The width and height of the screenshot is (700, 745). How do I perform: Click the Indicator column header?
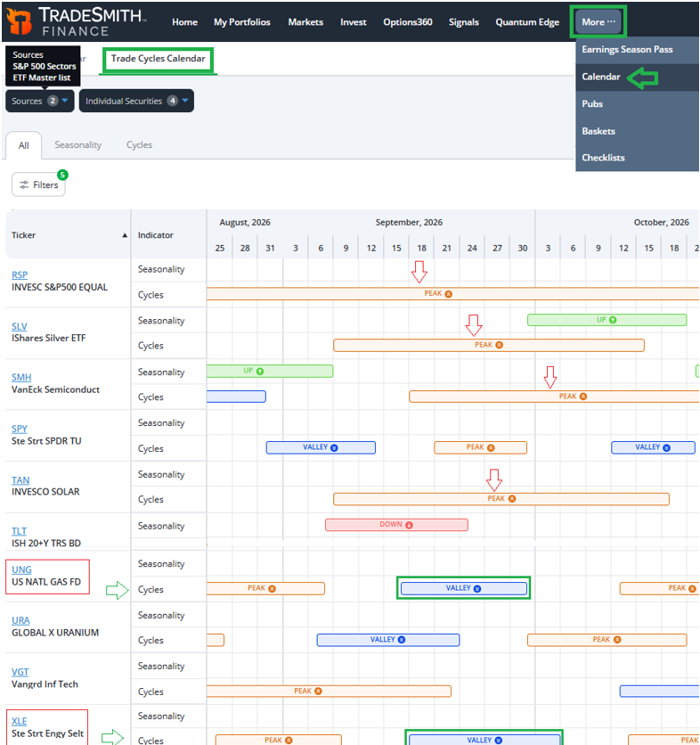[x=155, y=235]
